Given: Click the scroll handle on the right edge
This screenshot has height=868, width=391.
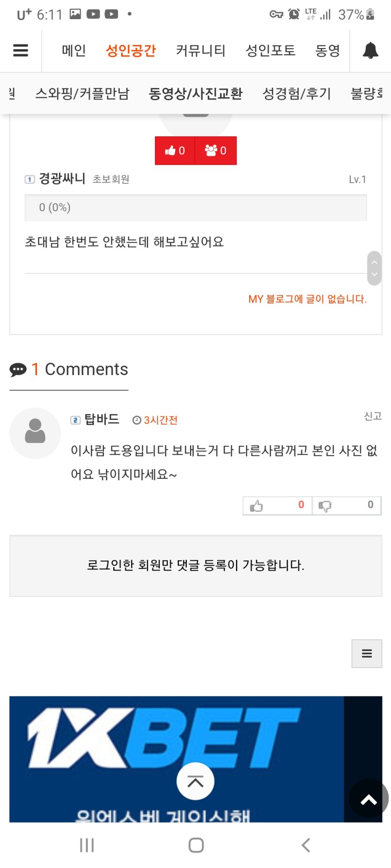Looking at the screenshot, I should click(374, 268).
